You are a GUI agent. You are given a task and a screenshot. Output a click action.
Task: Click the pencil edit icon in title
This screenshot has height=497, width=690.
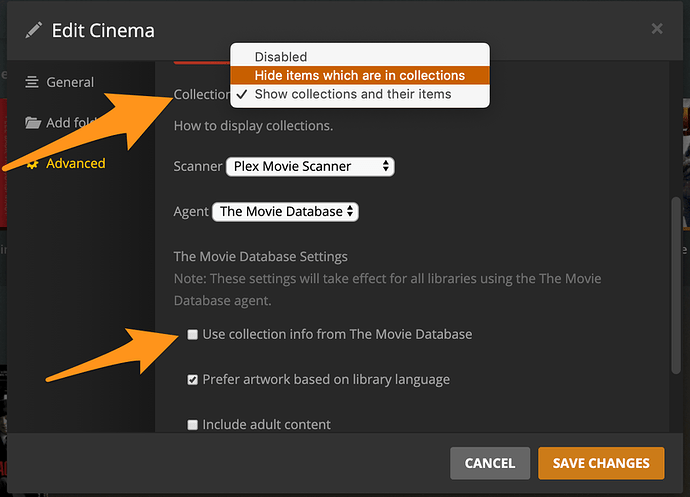point(34,30)
